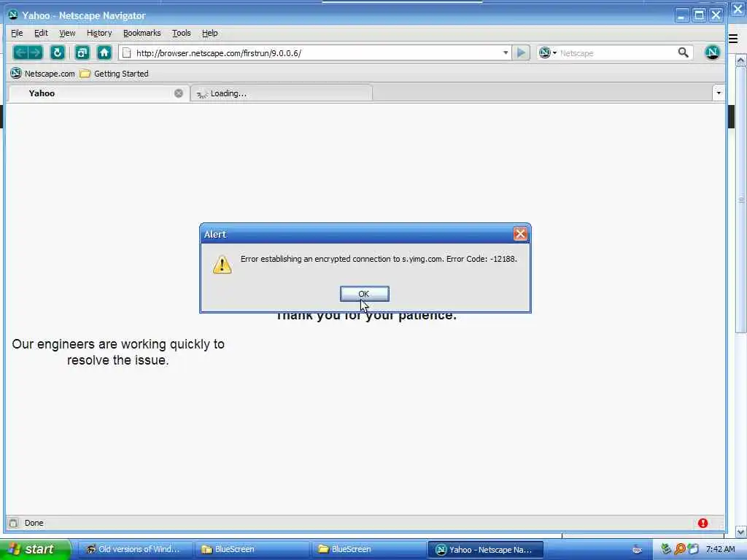
Task: Click scroll up arrow of outer scrollbar
Action: [741, 60]
